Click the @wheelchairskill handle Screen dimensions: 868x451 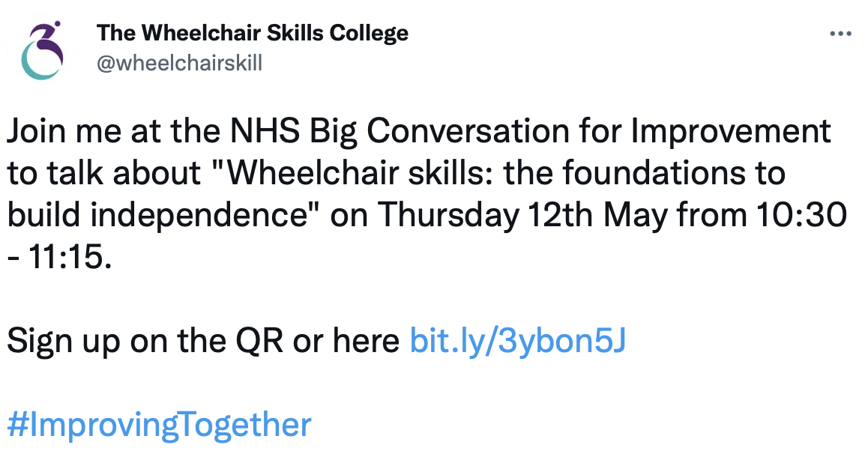tap(179, 63)
